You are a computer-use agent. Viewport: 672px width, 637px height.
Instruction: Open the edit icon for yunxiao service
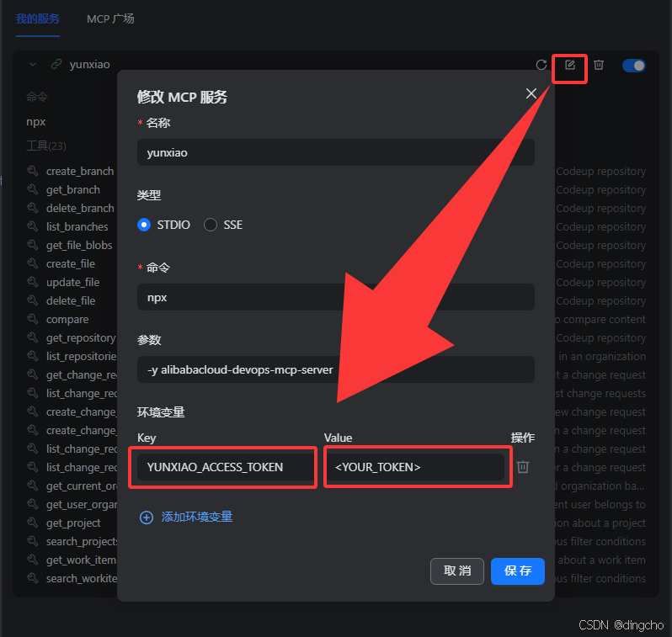click(x=569, y=65)
